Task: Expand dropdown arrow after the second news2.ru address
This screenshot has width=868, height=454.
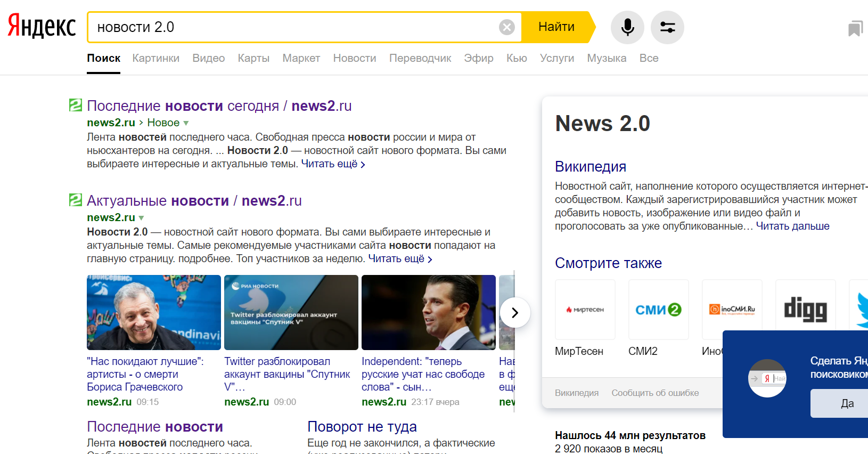Action: tap(141, 218)
